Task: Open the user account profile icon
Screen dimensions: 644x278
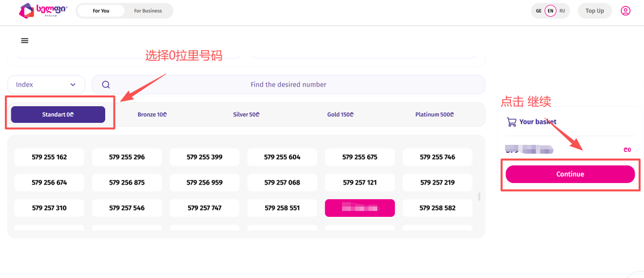Action: (625, 11)
